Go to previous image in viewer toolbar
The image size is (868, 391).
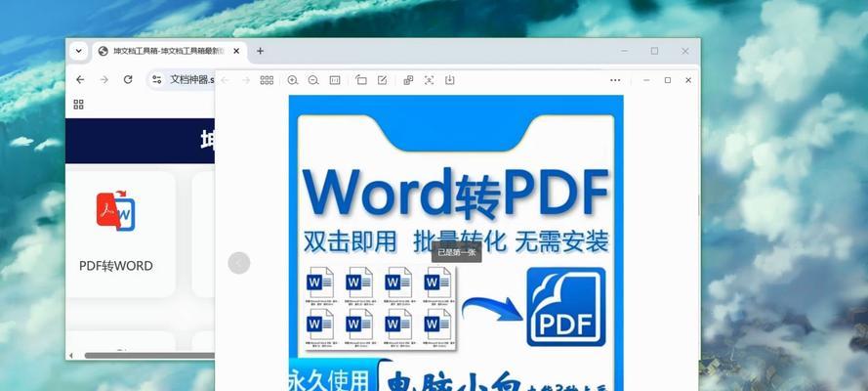(225, 80)
